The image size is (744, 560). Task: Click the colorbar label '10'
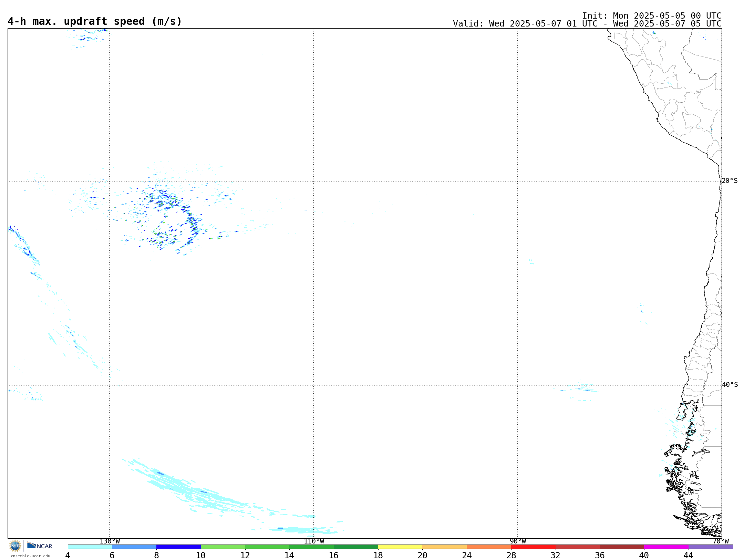(201, 556)
